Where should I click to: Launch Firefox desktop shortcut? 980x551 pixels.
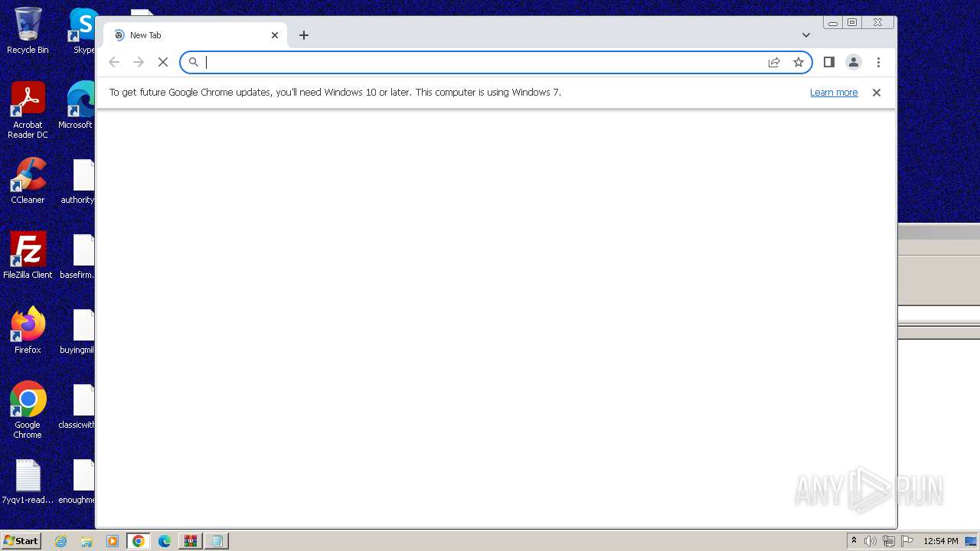[28, 331]
